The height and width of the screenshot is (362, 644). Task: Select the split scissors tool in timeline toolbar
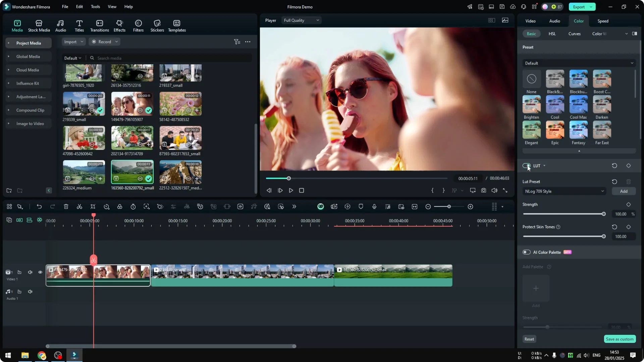point(79,206)
